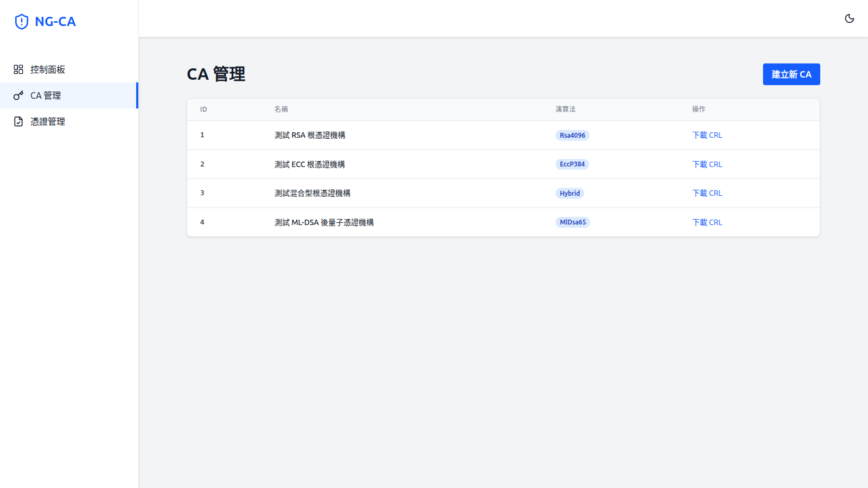Click the 演算法 column header
This screenshot has height=488, width=868.
[565, 109]
